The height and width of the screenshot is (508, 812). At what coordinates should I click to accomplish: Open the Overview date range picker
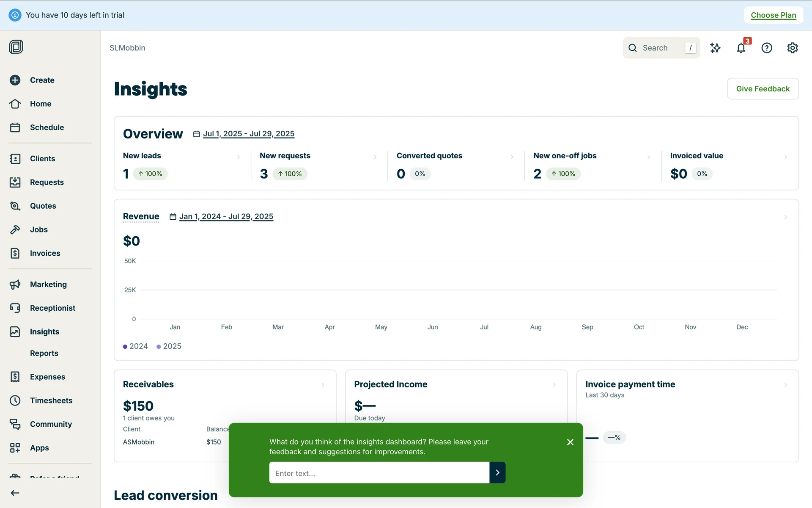248,134
